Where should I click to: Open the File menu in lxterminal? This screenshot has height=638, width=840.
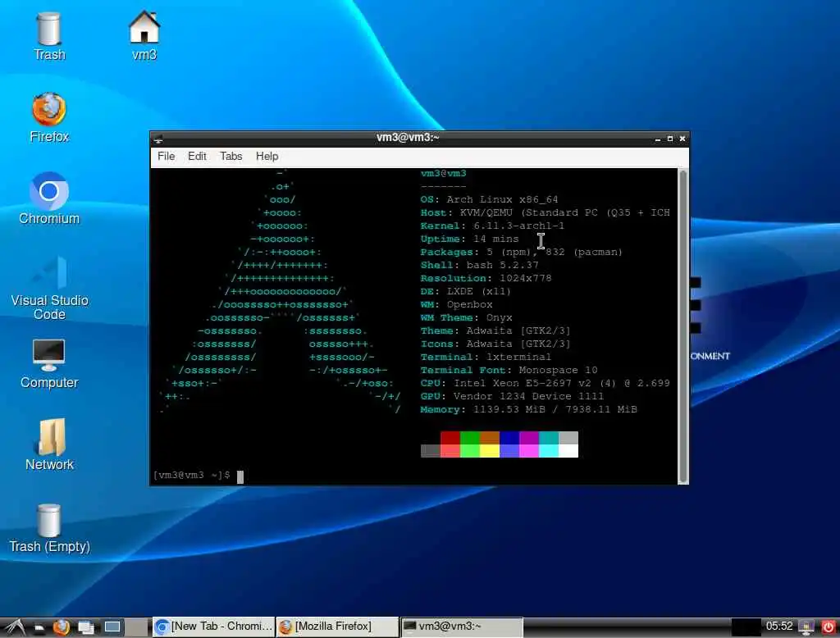166,157
